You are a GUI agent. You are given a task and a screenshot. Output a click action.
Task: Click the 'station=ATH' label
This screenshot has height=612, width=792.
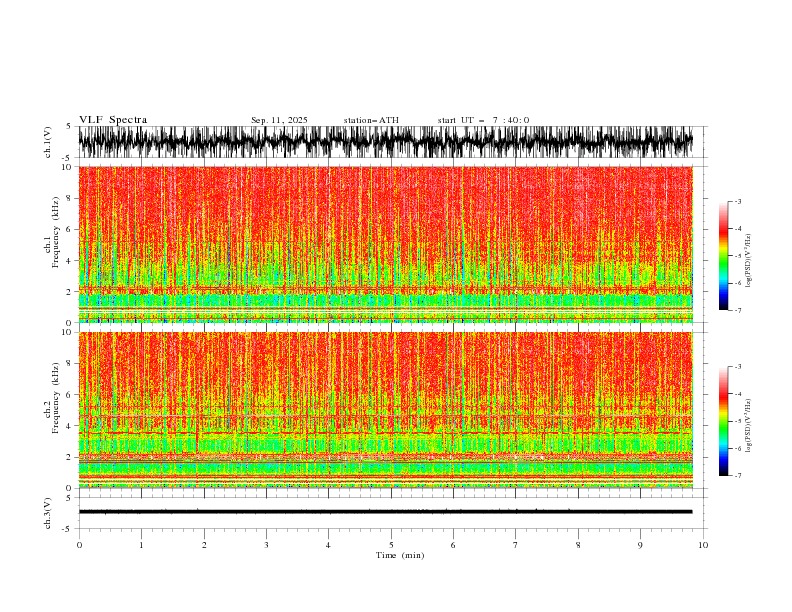click(371, 120)
